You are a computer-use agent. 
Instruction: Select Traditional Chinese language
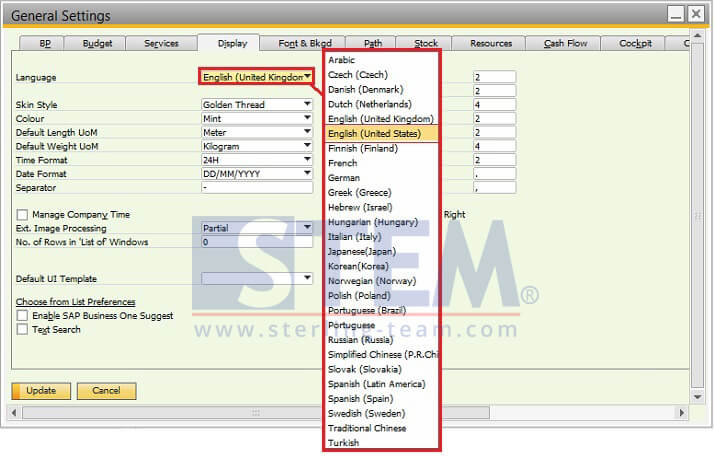[x=382, y=428]
